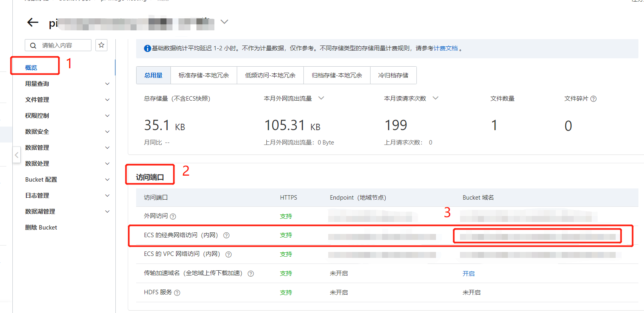Screen dimensions: 644x313
Task: Collapse the left sidebar with arrow handle
Action: point(16,155)
